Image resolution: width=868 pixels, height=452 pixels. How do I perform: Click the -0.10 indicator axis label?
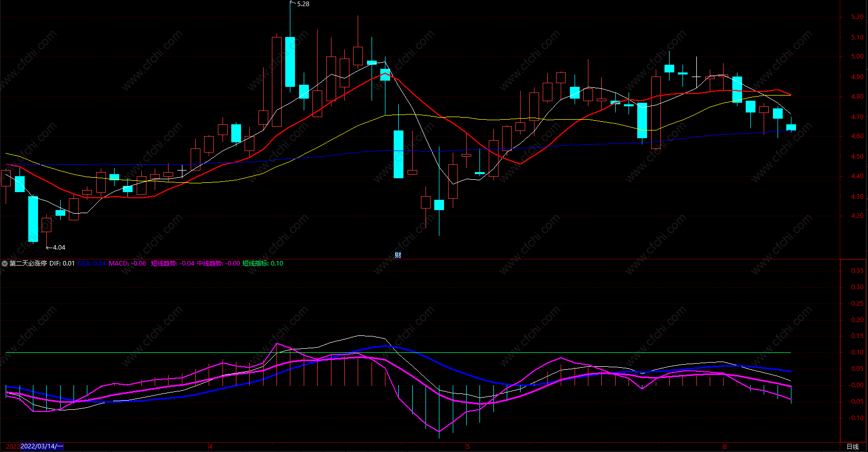pos(857,418)
